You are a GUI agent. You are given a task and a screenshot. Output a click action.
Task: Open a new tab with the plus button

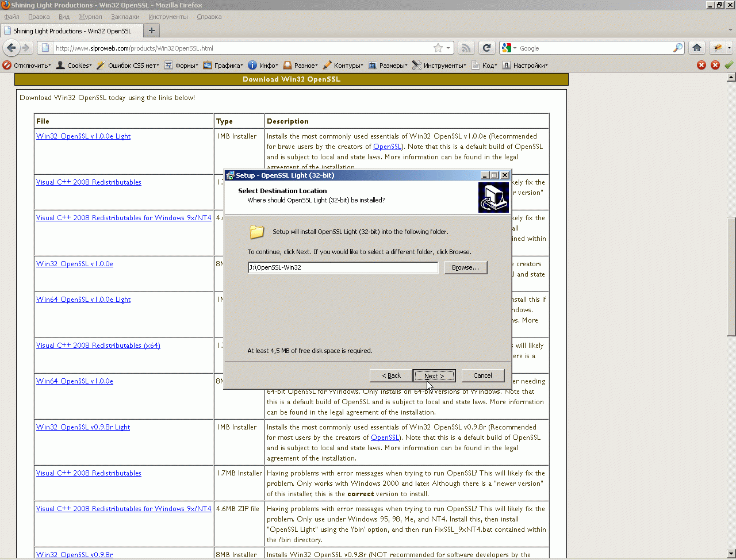[152, 30]
